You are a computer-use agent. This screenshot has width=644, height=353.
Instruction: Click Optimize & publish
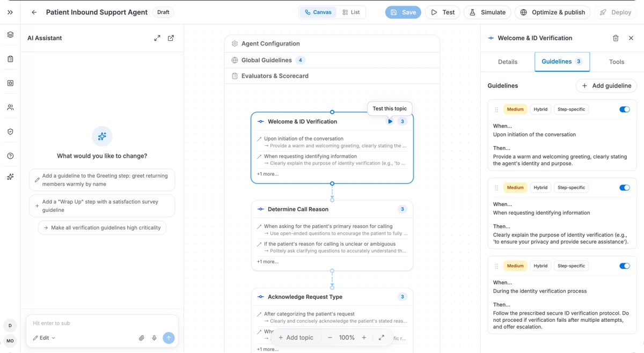tap(553, 12)
